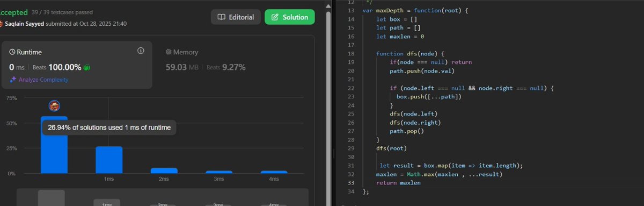Click the "26.94% of solutions used 1 ms" tooltip

pos(109,127)
